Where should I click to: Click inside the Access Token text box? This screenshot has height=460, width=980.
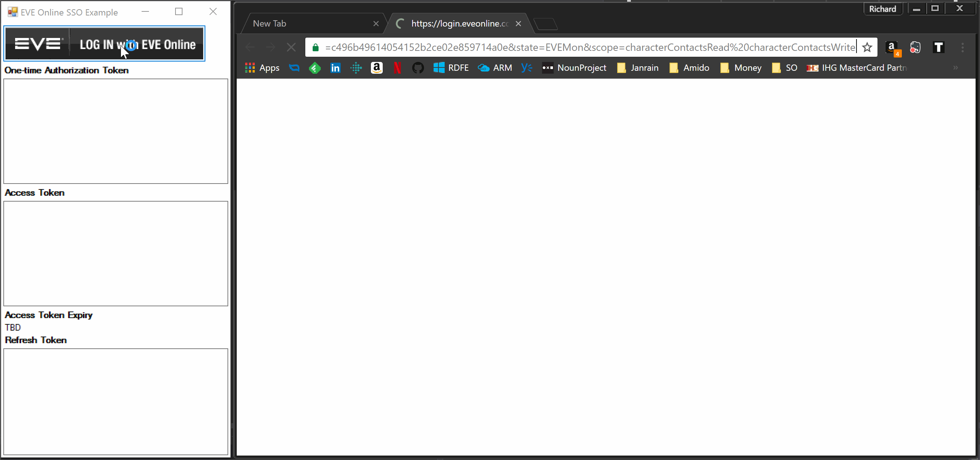116,253
